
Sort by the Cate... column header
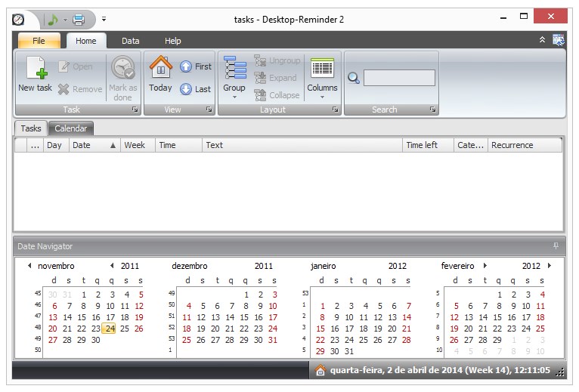pyautogui.click(x=471, y=145)
